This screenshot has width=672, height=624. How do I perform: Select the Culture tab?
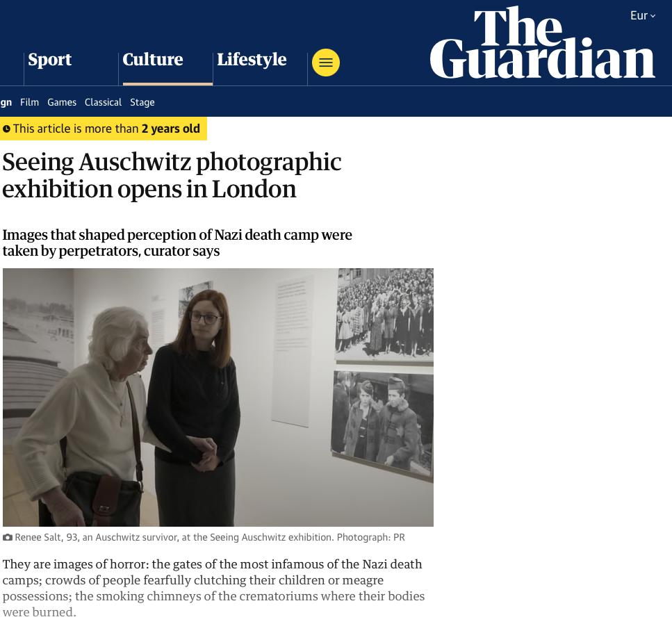pyautogui.click(x=153, y=59)
